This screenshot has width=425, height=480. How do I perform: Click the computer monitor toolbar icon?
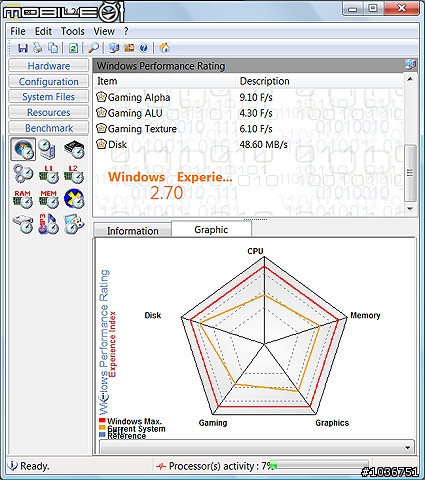coord(114,48)
